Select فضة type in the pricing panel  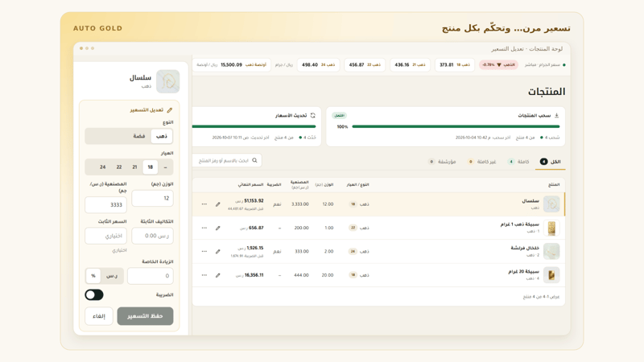pyautogui.click(x=138, y=136)
